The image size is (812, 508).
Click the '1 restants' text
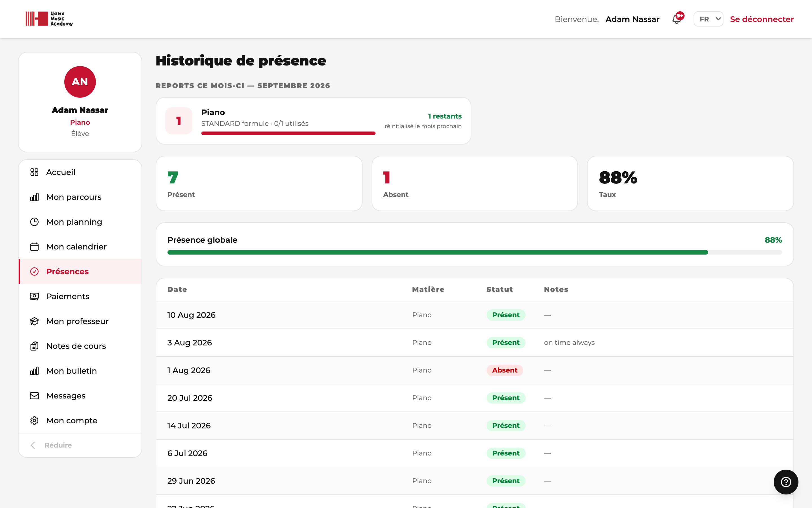pyautogui.click(x=445, y=116)
